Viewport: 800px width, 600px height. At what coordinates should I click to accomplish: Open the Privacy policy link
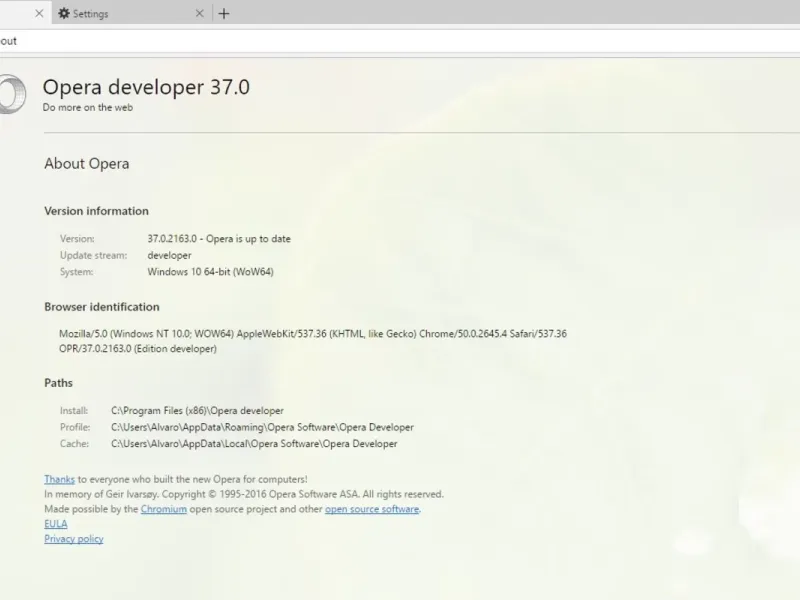pyautogui.click(x=73, y=539)
